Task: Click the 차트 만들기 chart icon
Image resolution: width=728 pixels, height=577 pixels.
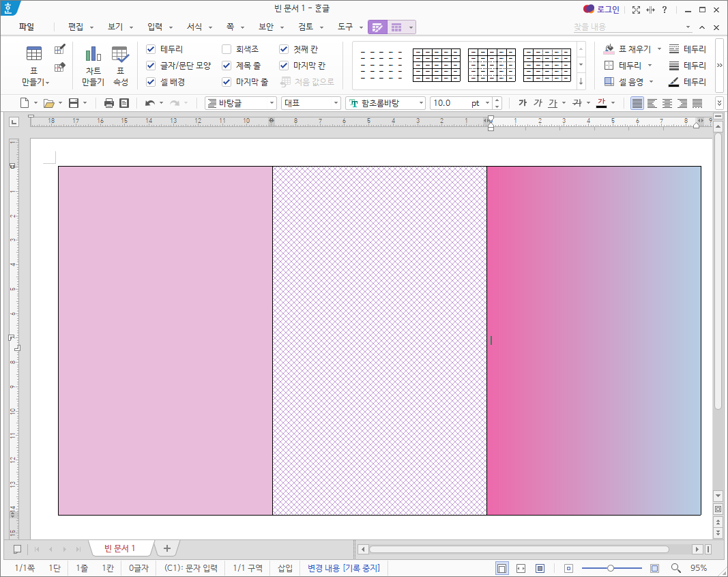Action: pos(93,66)
